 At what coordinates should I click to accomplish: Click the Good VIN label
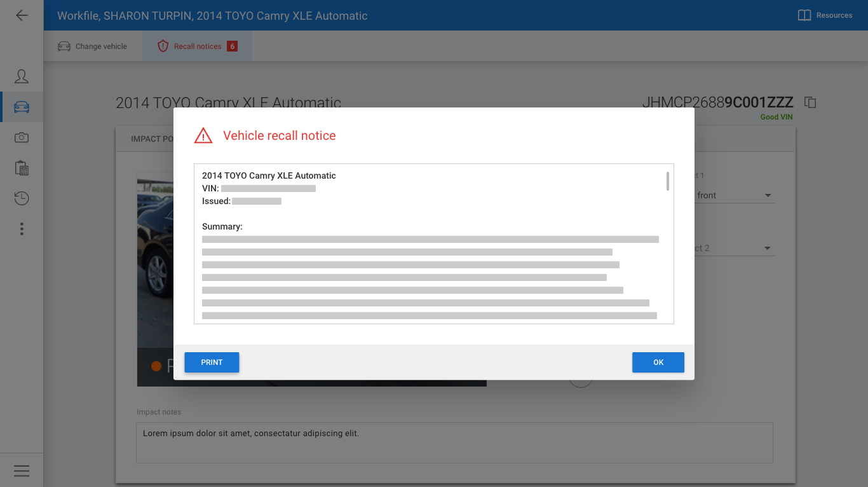pos(776,117)
